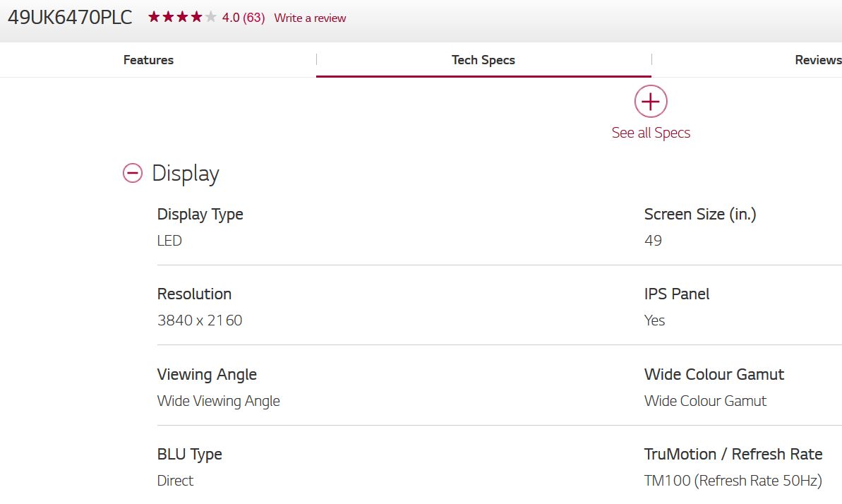Click the TruMotion / Refresh Rate label
This screenshot has height=504, width=842.
tap(733, 454)
